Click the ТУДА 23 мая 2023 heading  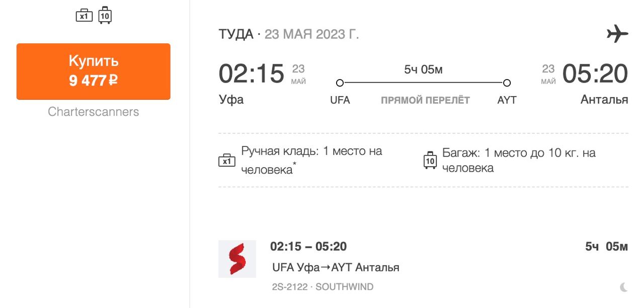pyautogui.click(x=289, y=34)
